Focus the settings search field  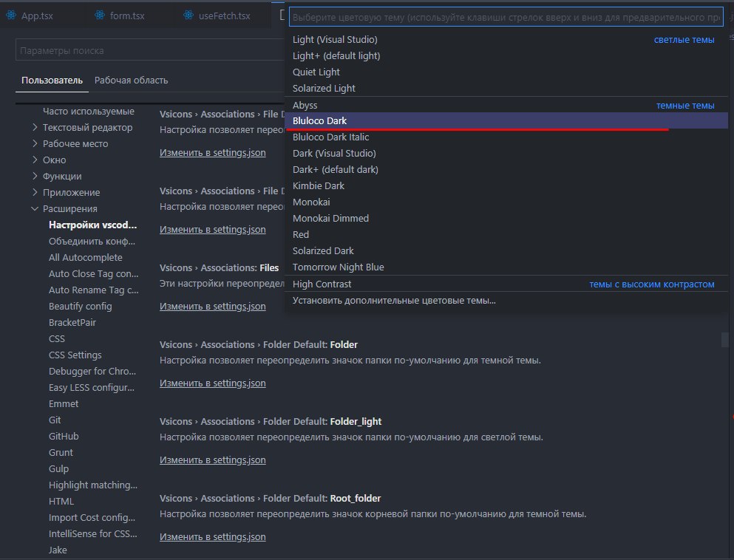pos(150,50)
